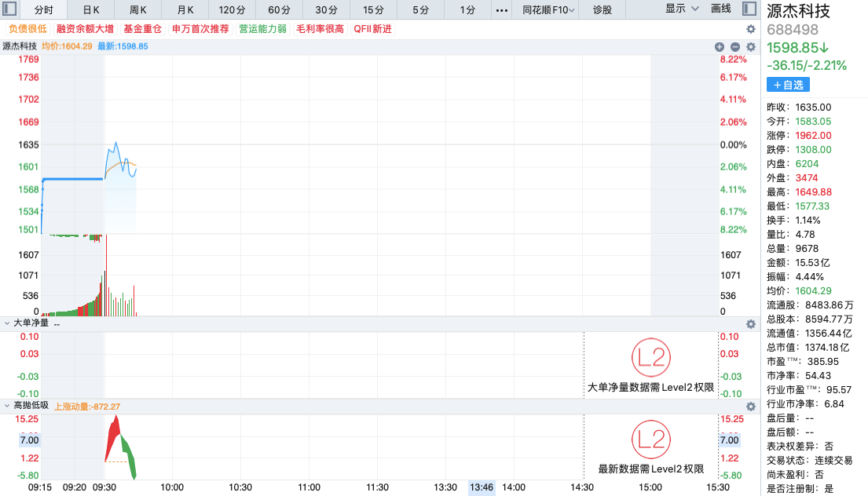
Task: Click the L2 badge in 高抛低吸 panel
Action: tap(651, 439)
